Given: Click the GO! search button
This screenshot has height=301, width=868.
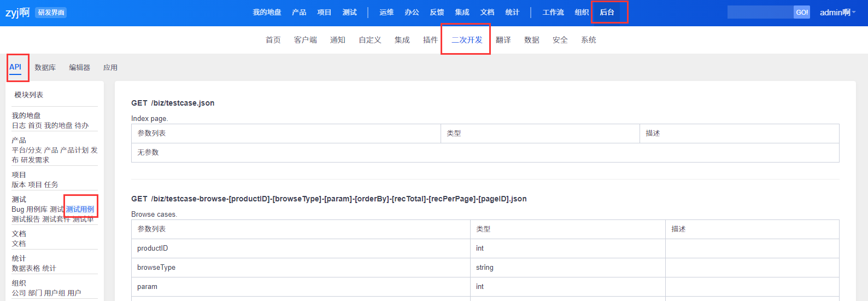Looking at the screenshot, I should [x=802, y=12].
